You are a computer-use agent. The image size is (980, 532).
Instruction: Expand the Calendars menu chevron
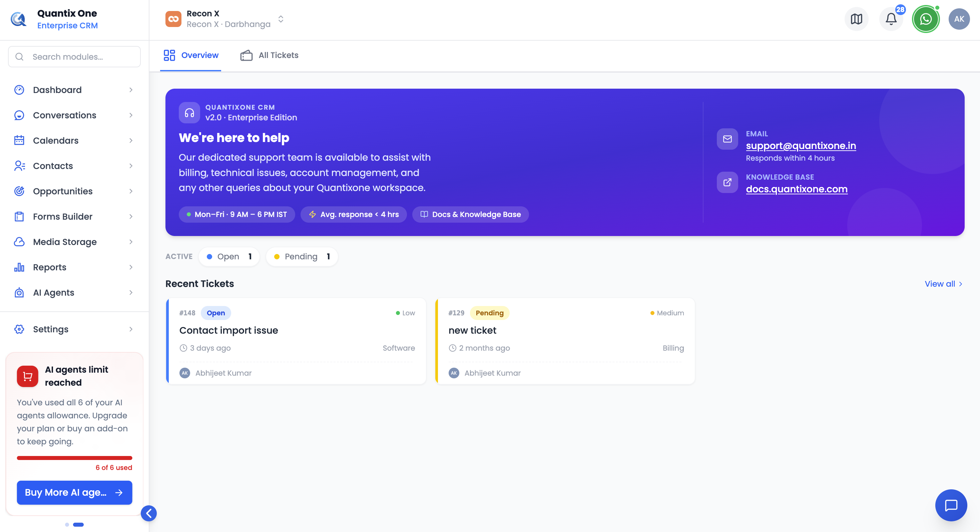pos(131,140)
